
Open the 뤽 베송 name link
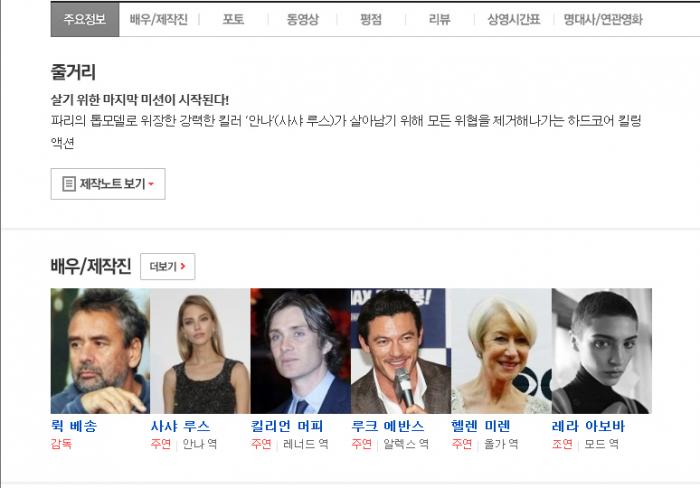pyautogui.click(x=75, y=426)
